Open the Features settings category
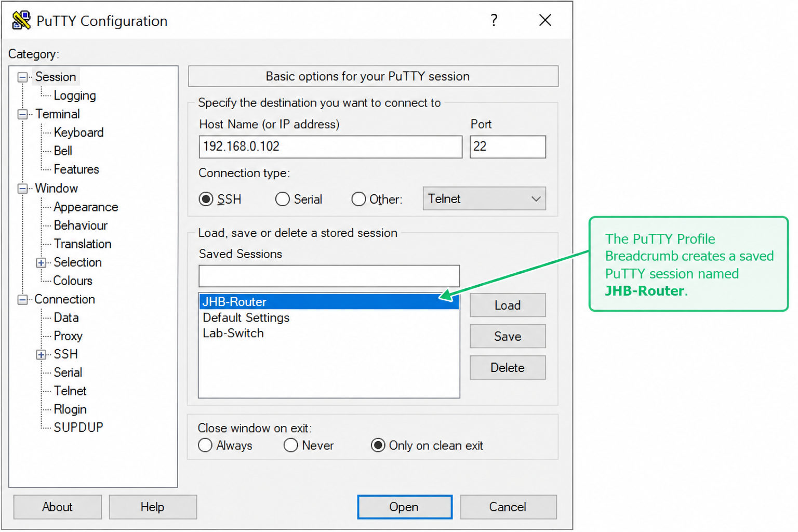This screenshot has width=798, height=532. [76, 169]
